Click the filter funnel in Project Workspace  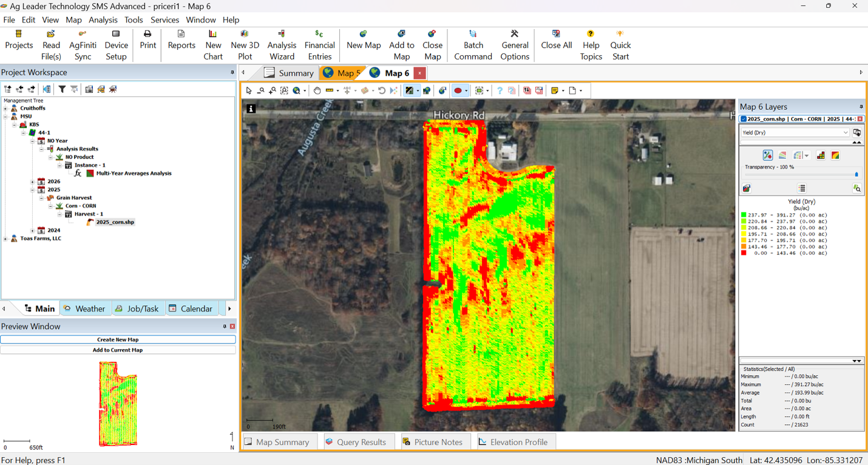(x=62, y=89)
